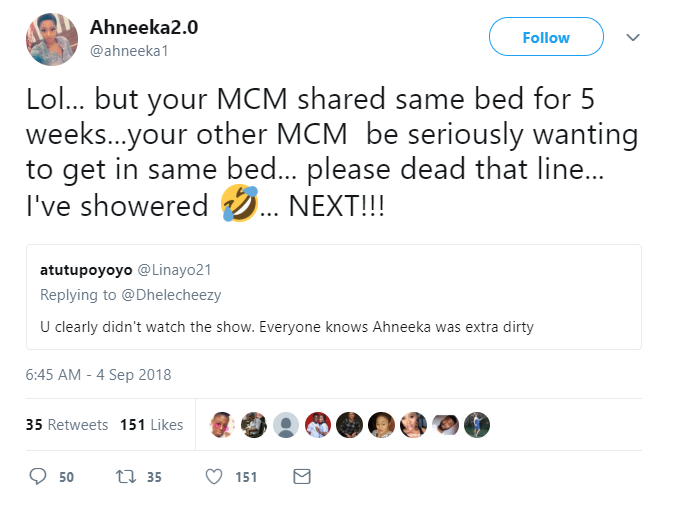The image size is (674, 518).
Task: Follow the Ahneeka2.0 account
Action: pyautogui.click(x=545, y=37)
